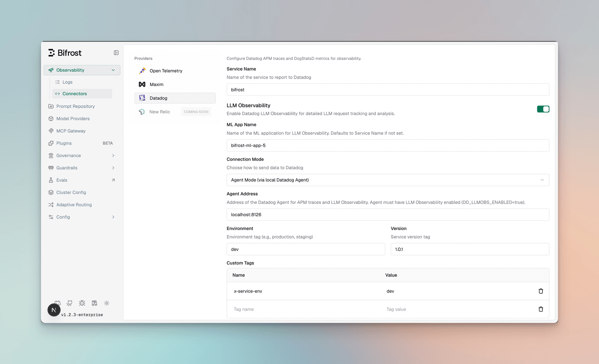This screenshot has width=599, height=364.
Task: Open Evals external link arrow
Action: click(x=113, y=180)
